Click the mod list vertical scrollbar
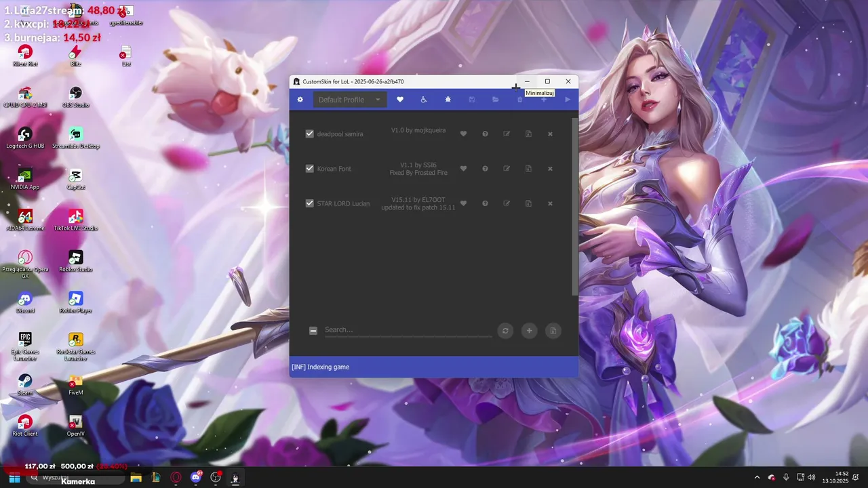868x488 pixels. click(x=575, y=206)
